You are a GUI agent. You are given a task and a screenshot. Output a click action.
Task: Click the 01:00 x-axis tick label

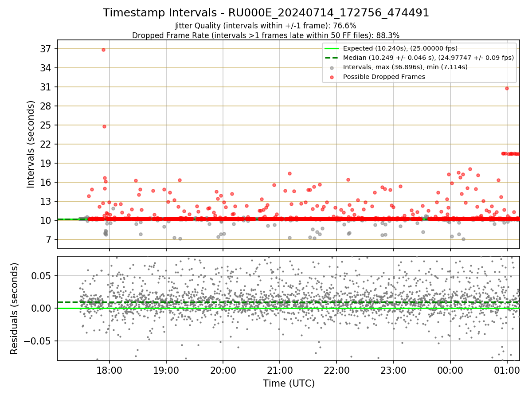507,370
